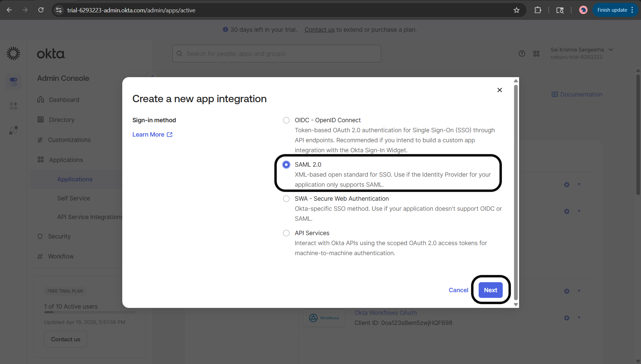Click the browser forward arrow
Screen dimensions: 641x364
tap(25, 10)
